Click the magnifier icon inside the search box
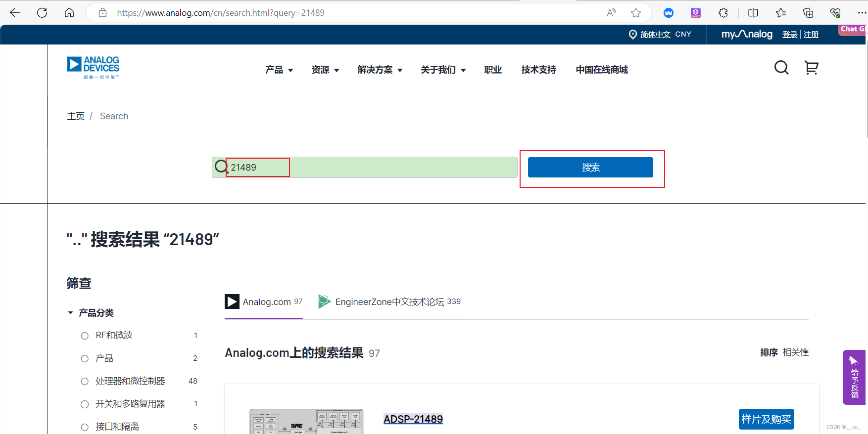 coord(221,167)
